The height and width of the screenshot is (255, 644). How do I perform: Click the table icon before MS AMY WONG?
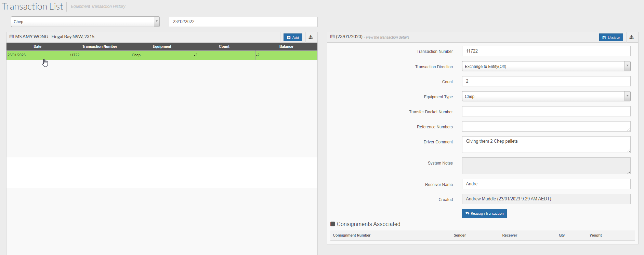pyautogui.click(x=12, y=37)
